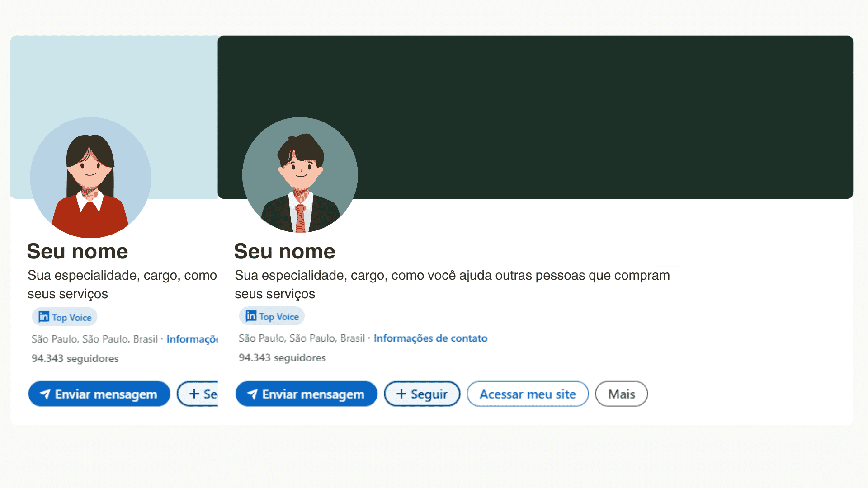Viewport: 868px width, 488px height.
Task: Toggle Top Voice badge on left profile
Action: click(x=64, y=317)
